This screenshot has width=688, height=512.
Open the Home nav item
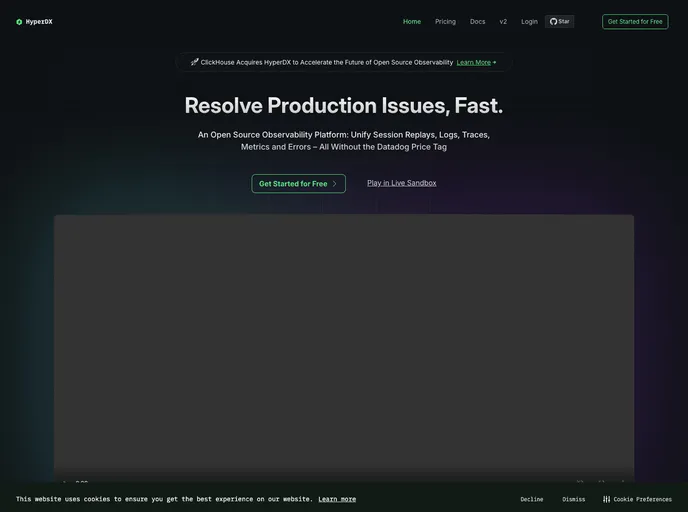(412, 21)
